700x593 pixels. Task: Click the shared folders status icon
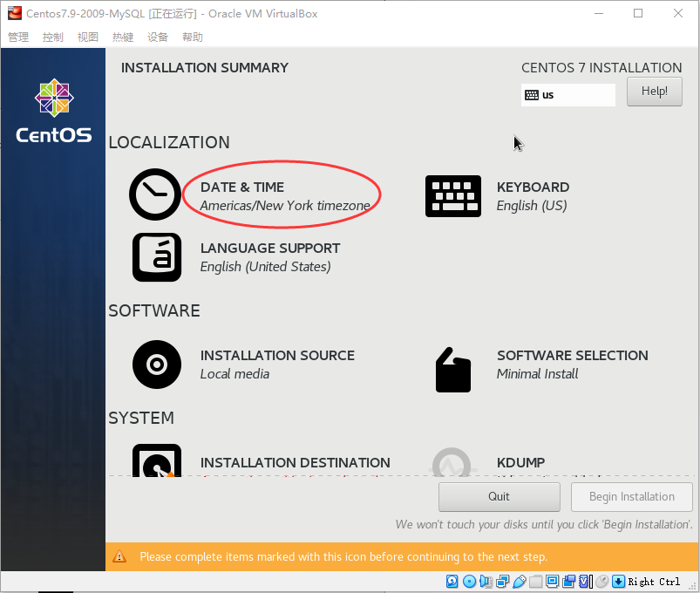click(x=536, y=581)
